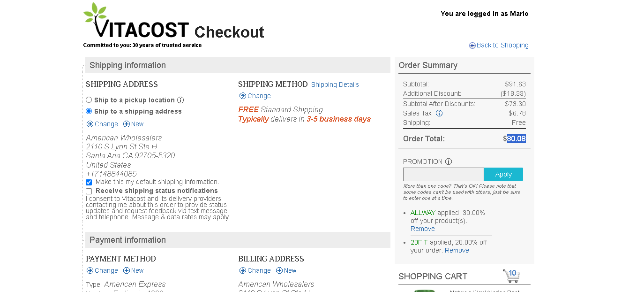The image size is (644, 292).
Task: Click the Vitacost leaf logo
Action: pos(136,21)
